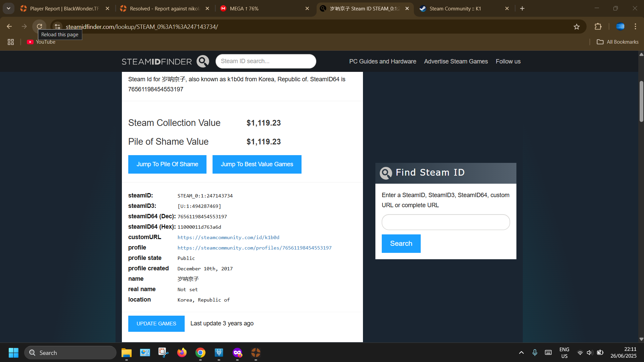Screen dimensions: 644x362
Task: Open the tab search dropdown arrow
Action: pyautogui.click(x=8, y=8)
